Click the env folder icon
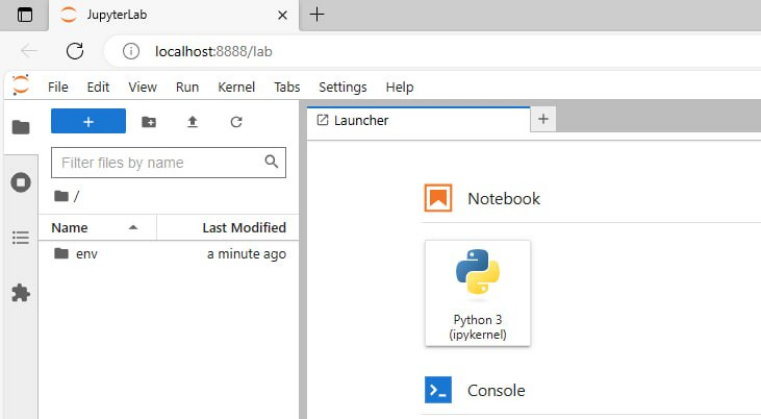Screen dimensions: 761x419 [61, 253]
